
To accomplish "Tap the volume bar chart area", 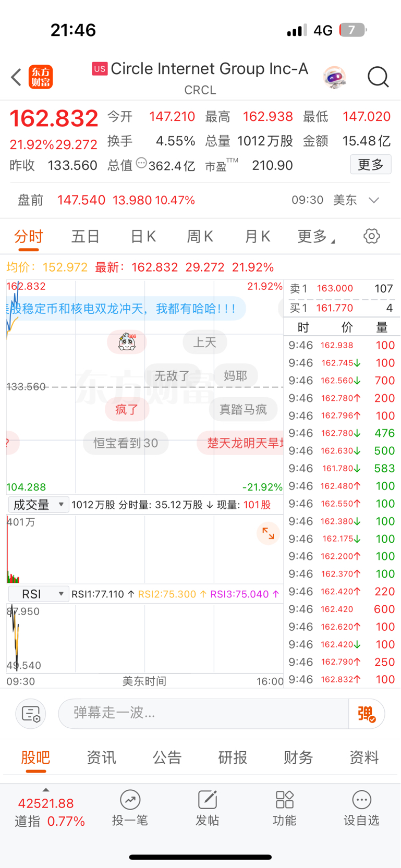I will (x=144, y=549).
